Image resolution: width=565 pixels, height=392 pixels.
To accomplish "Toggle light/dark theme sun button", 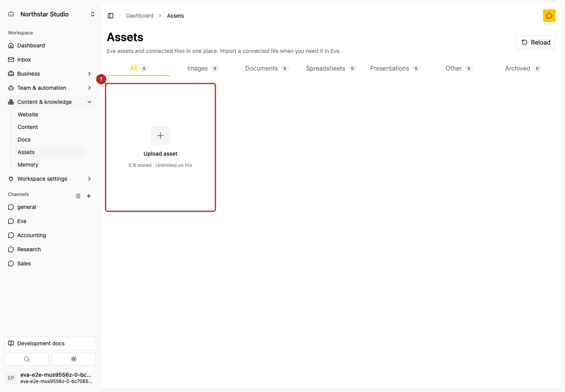I will pos(74,359).
